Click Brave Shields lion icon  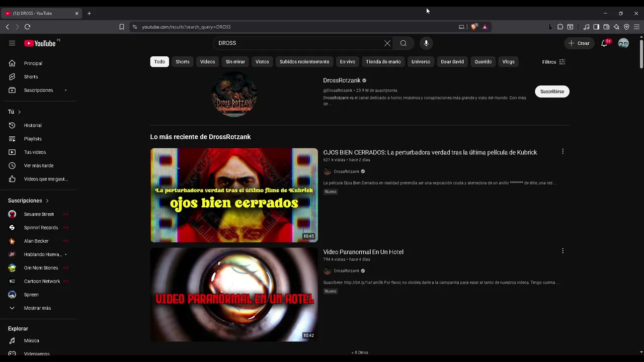(473, 27)
